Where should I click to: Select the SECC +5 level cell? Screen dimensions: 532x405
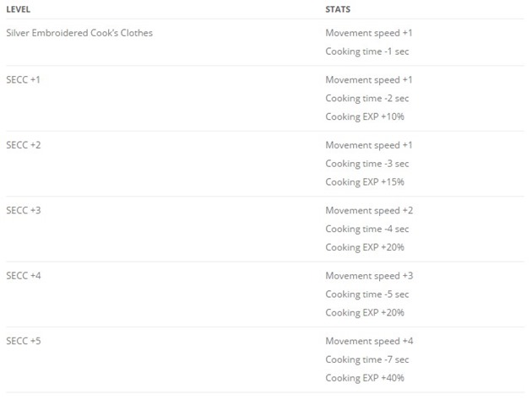tap(24, 341)
